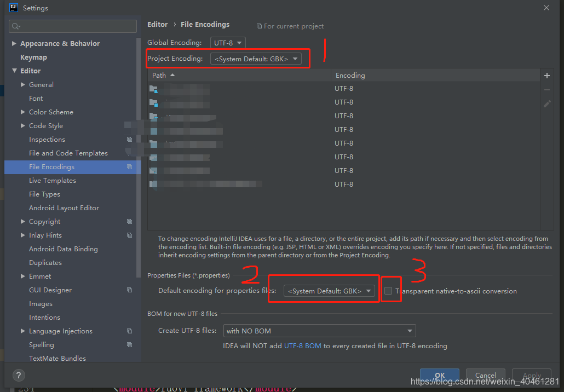Click the help question mark button
Viewport: 564px width, 392px height.
pos(19,376)
